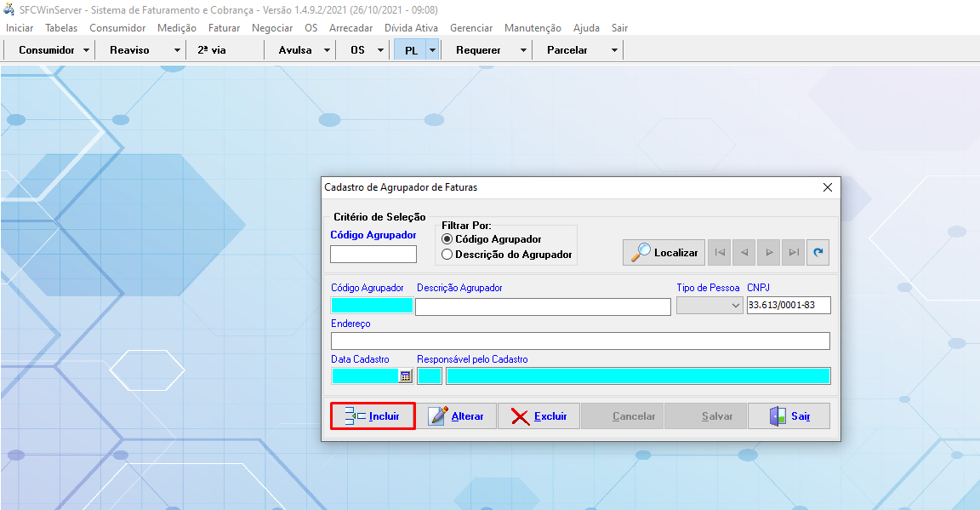Select Descrição do Agrupador radio option
The height and width of the screenshot is (510, 980).
[x=447, y=255]
